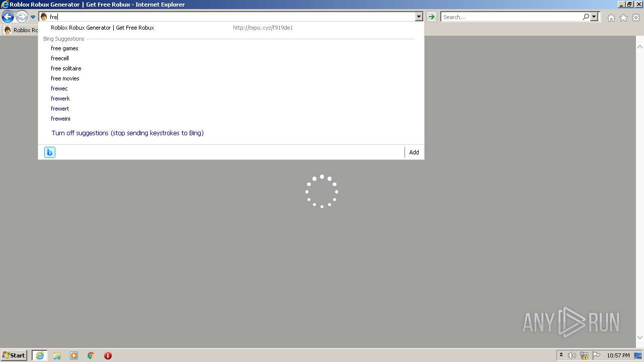
Task: Open the search provider dropdown arrow
Action: tap(594, 17)
